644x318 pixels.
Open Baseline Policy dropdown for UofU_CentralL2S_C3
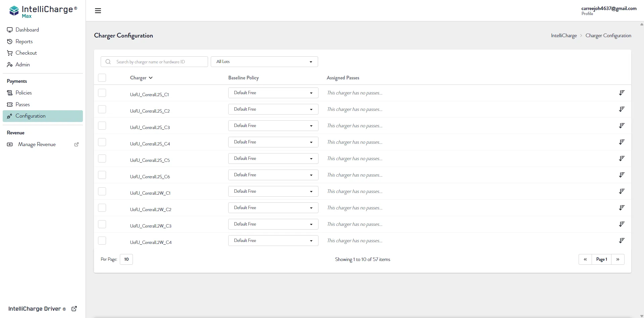tap(273, 126)
